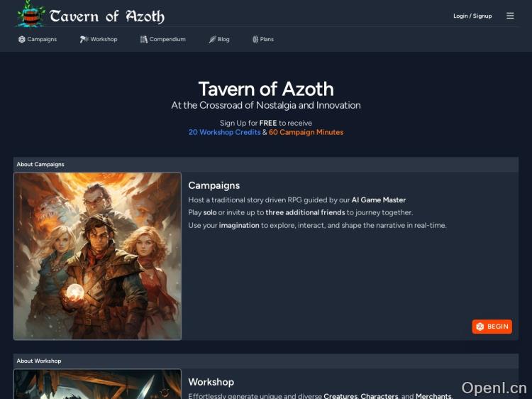Go to the Compendium nav item

(163, 39)
